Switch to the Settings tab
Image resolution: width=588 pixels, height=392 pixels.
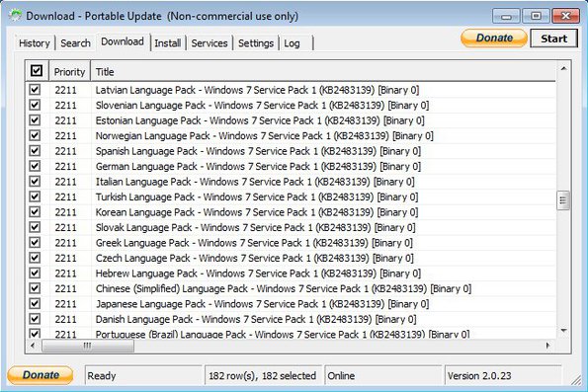tap(256, 43)
